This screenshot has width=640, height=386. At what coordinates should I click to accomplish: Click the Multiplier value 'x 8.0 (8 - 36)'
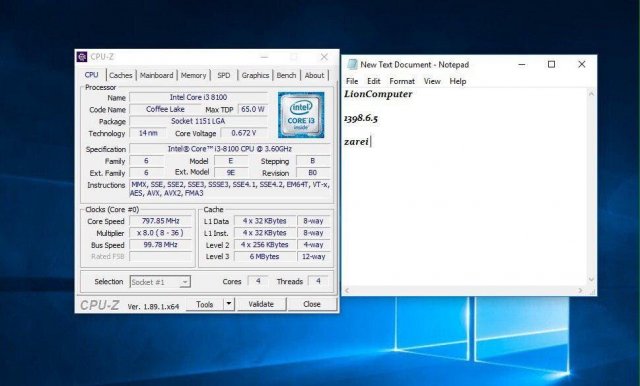(160, 233)
